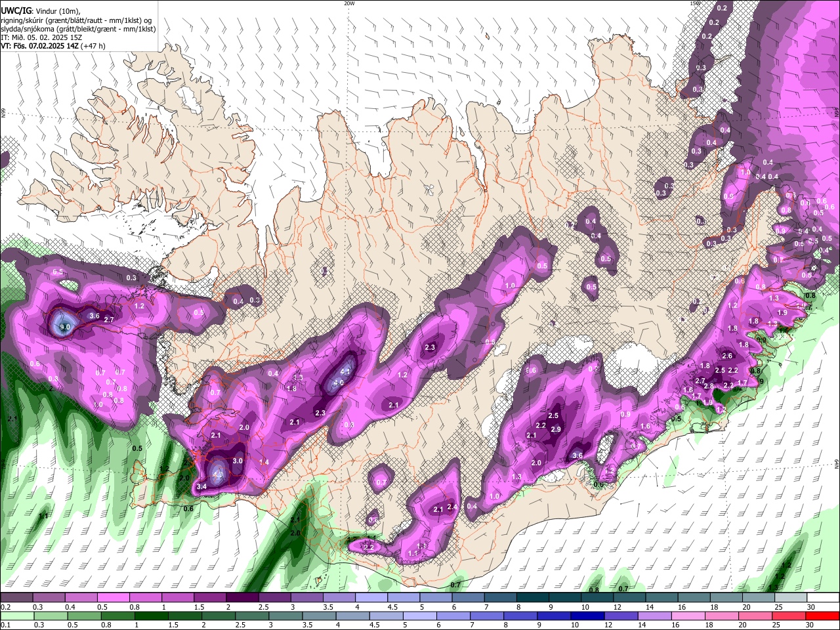Click the 0.1 label under rain legend
This screenshot has width=840, height=630.
pos(5,625)
